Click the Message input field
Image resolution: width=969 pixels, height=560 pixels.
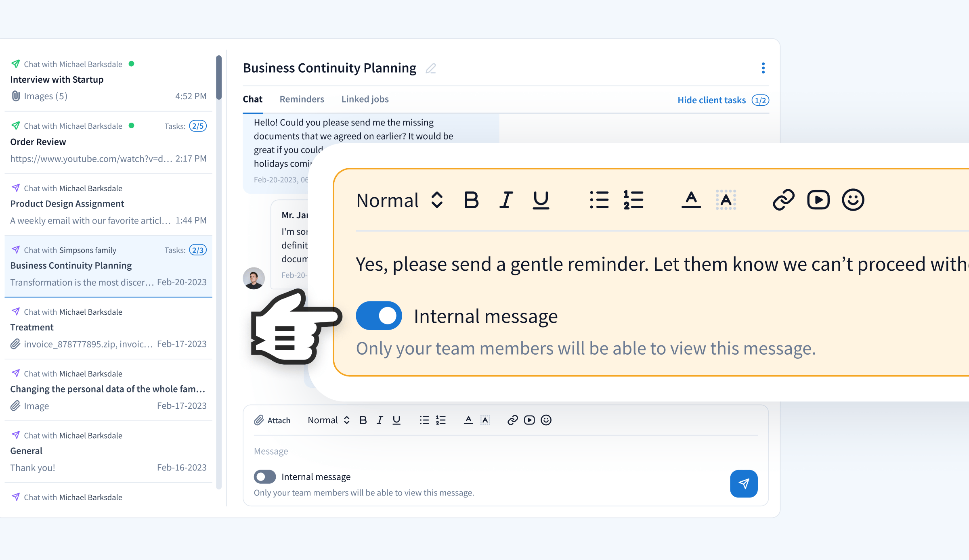click(x=505, y=451)
